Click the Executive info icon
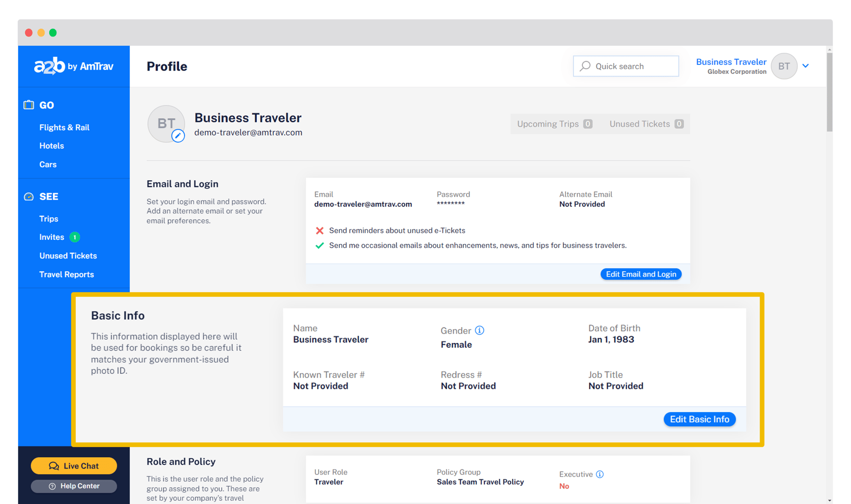Image resolution: width=851 pixels, height=504 pixels. [x=600, y=474]
